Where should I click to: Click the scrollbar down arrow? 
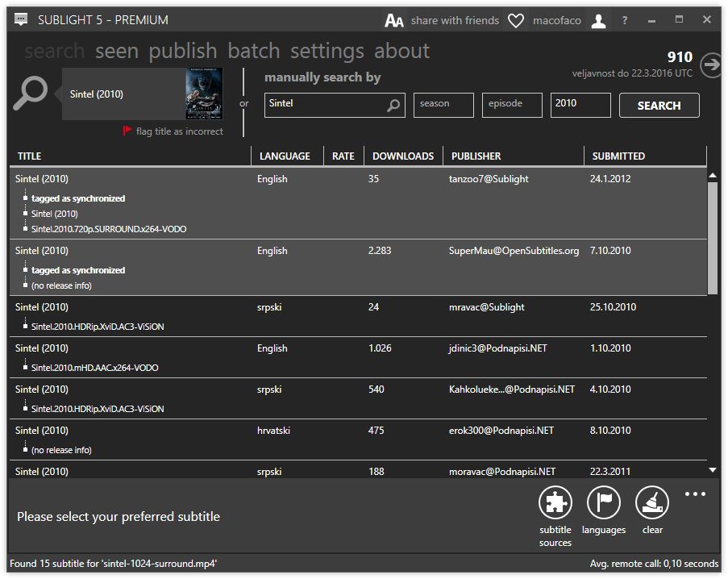point(713,468)
